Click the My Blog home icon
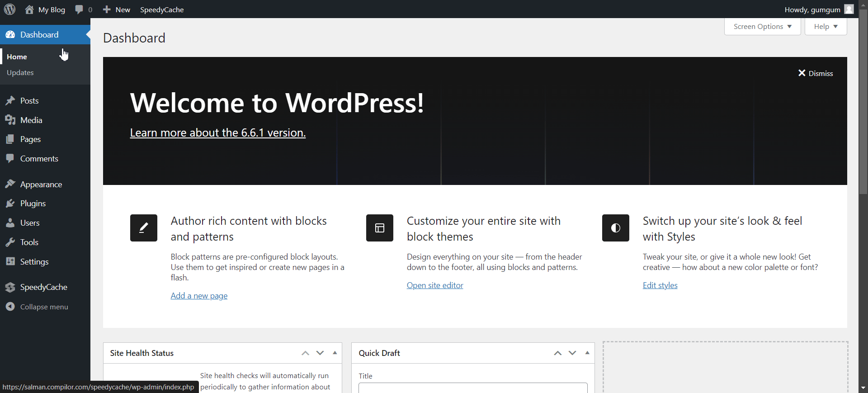868x393 pixels. click(29, 9)
